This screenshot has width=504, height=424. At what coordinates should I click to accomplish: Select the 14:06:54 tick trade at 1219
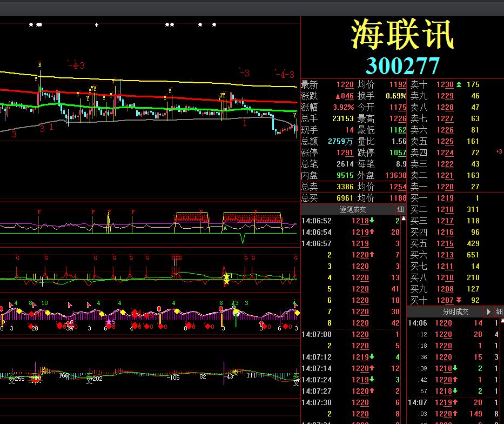coord(351,232)
